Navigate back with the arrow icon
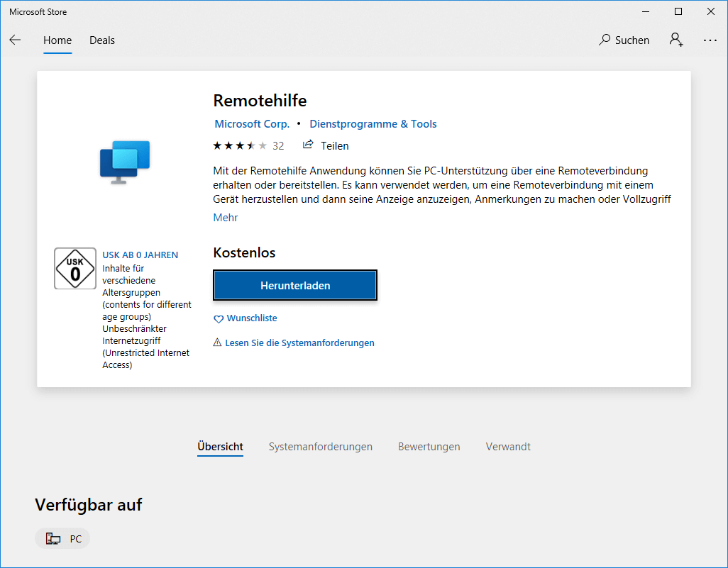Image resolution: width=728 pixels, height=568 pixels. (15, 40)
